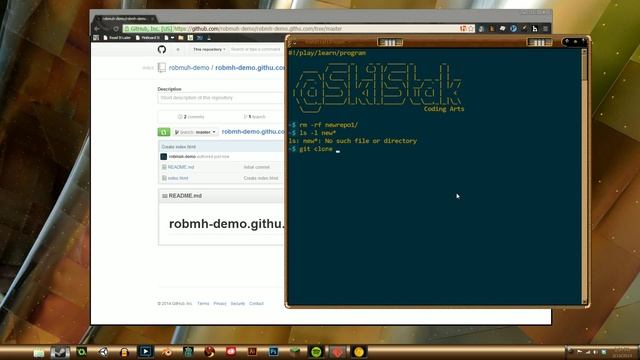Viewport: 640px width, 360px height.
Task: Click the repository book icon beside title
Action: tap(162, 68)
